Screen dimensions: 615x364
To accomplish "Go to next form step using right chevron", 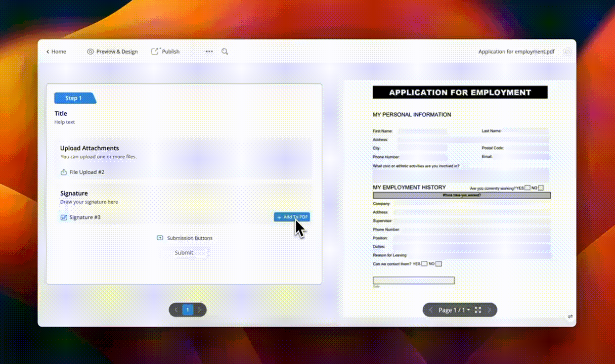I will 200,310.
